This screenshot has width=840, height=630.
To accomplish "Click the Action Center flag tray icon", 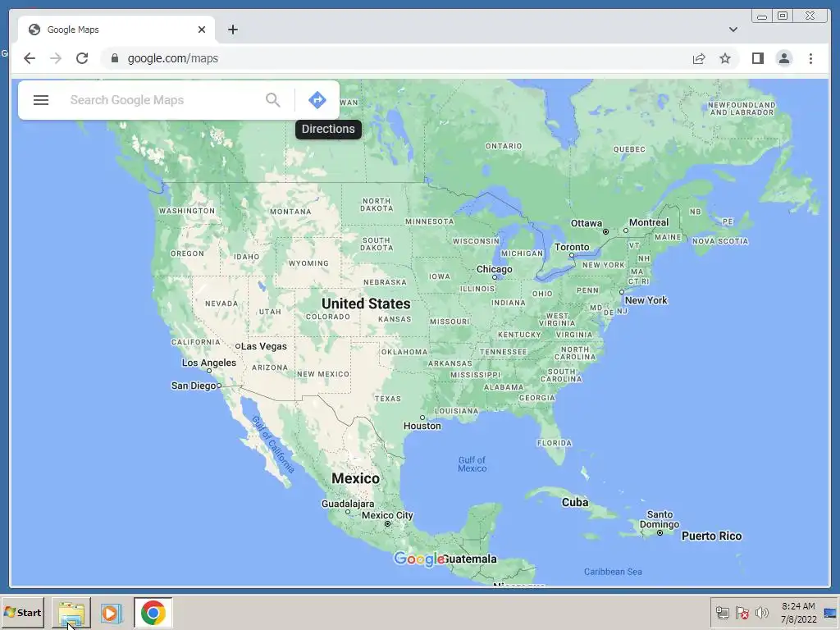I will (742, 613).
